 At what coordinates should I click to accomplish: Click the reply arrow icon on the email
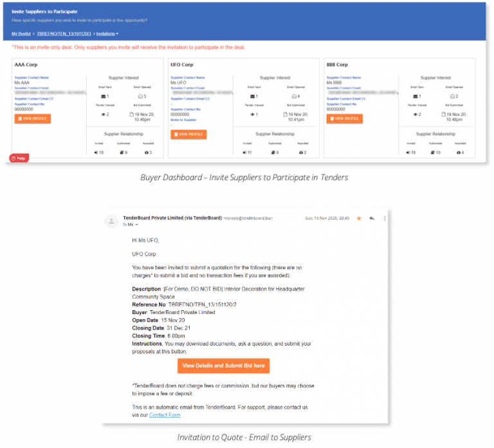coord(372,218)
